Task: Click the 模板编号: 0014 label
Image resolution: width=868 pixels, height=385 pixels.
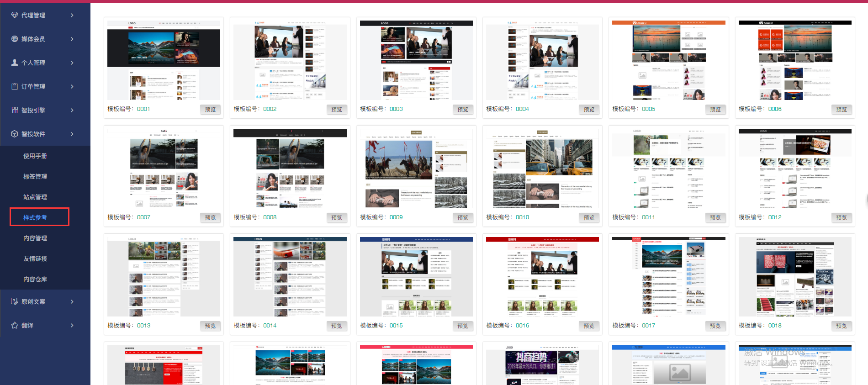Action: coord(255,326)
